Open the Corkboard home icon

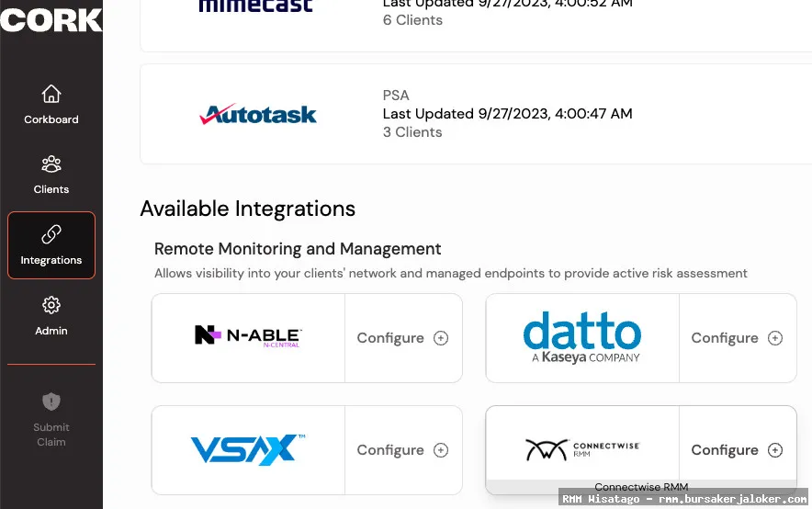click(x=51, y=94)
